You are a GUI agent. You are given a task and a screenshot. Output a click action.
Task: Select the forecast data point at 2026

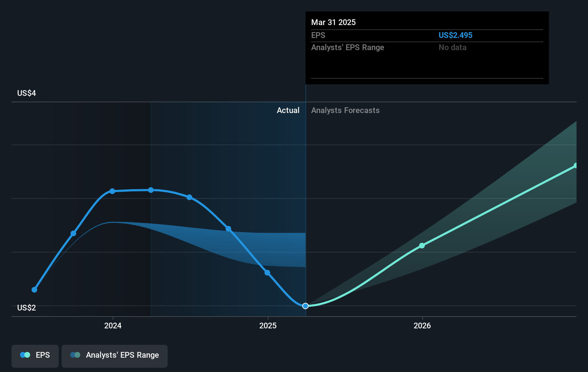click(422, 246)
